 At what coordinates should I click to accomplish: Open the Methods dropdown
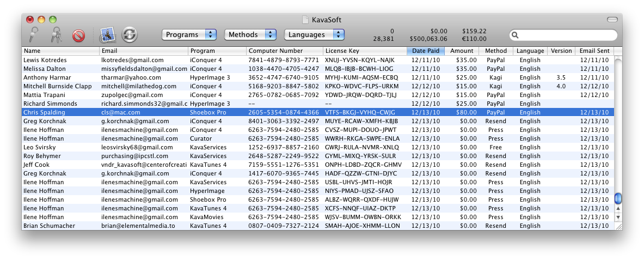(x=250, y=35)
